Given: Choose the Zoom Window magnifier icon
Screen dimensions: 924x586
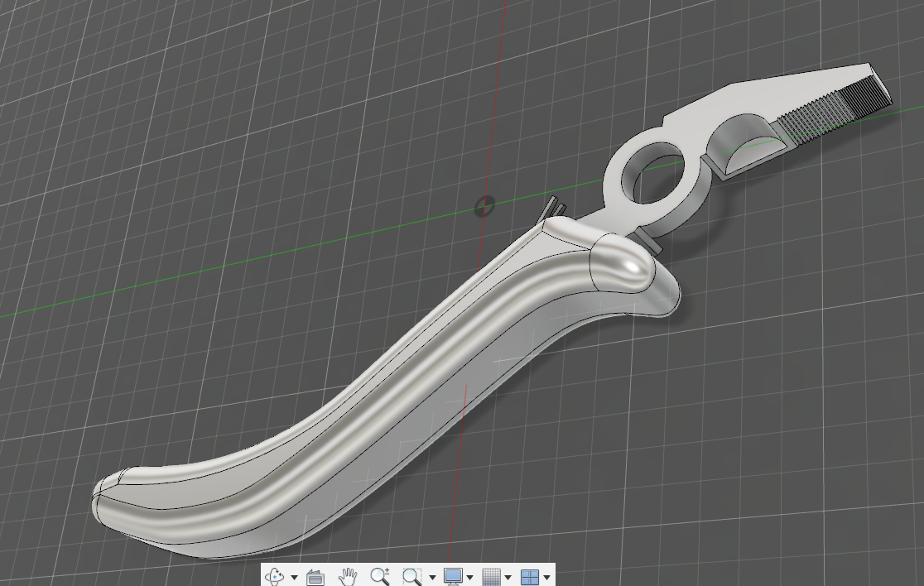Looking at the screenshot, I should click(411, 576).
